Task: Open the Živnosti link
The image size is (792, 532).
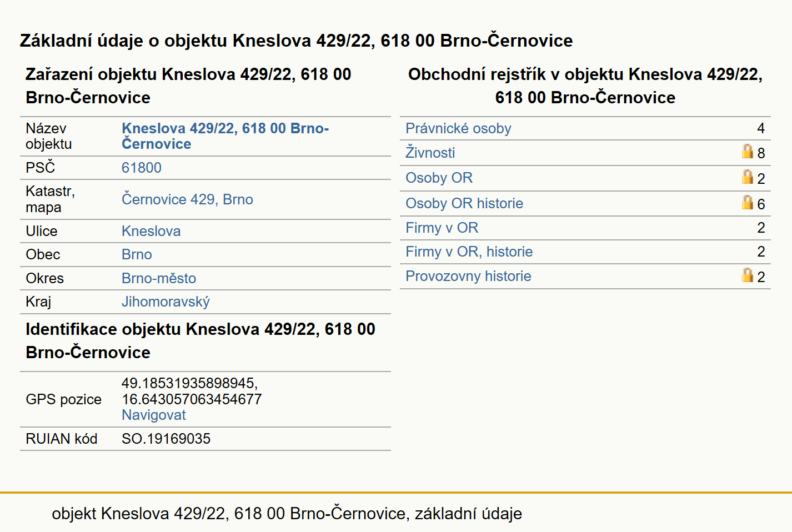Action: [x=430, y=152]
